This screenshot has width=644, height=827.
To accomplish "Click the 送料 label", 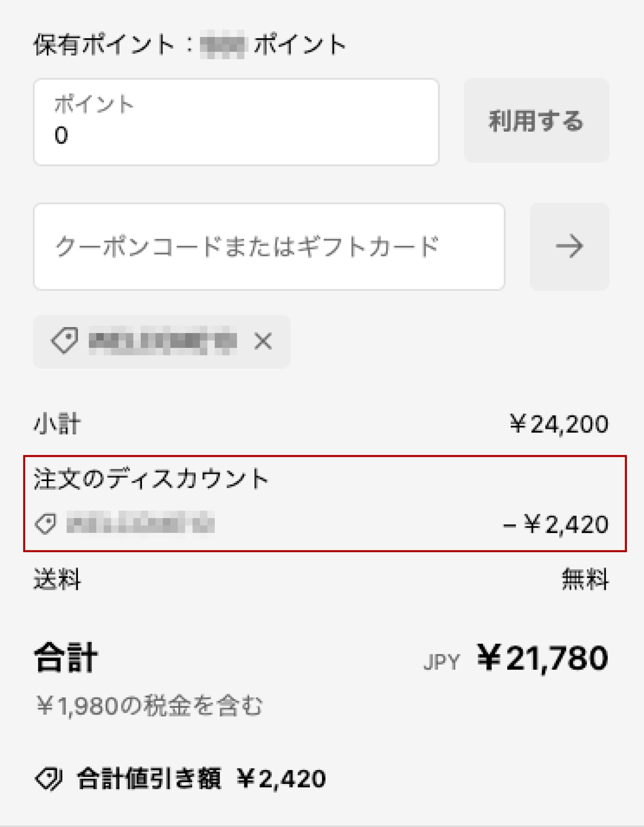I will 57,579.
